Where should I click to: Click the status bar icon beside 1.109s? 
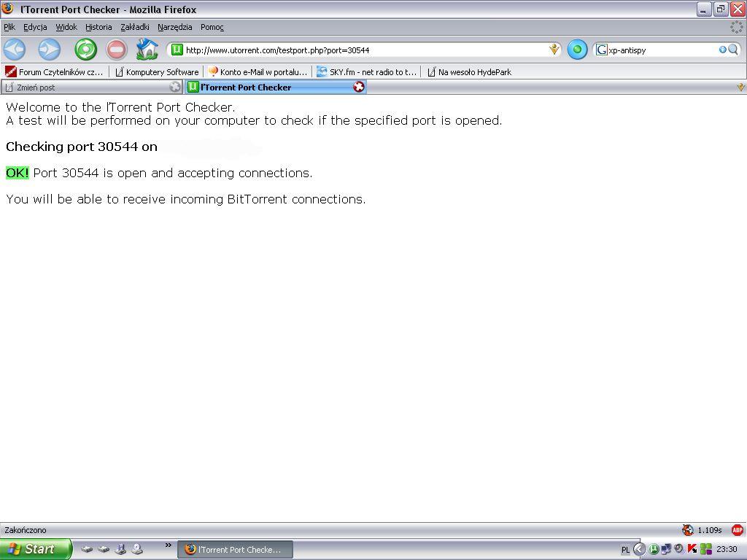point(687,529)
